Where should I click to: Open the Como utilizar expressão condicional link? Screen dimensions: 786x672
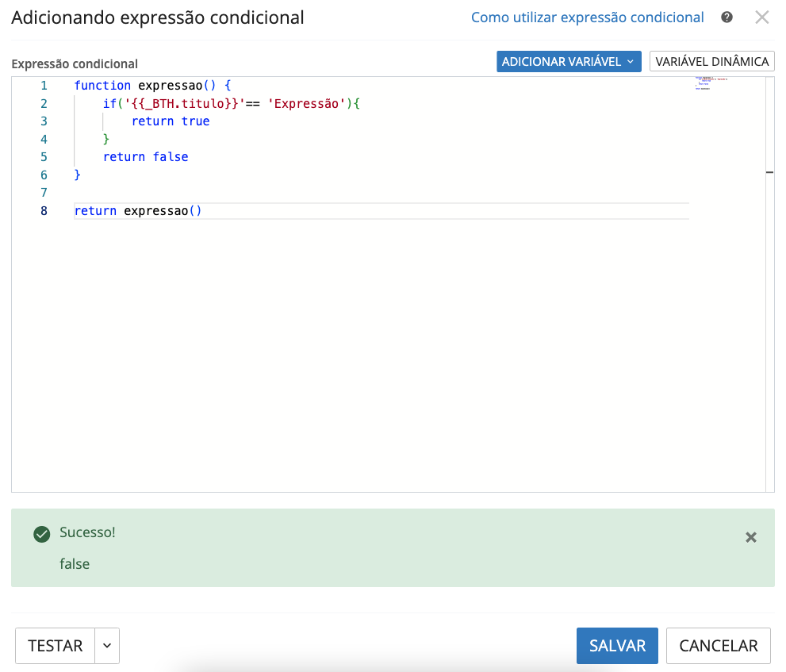587,17
